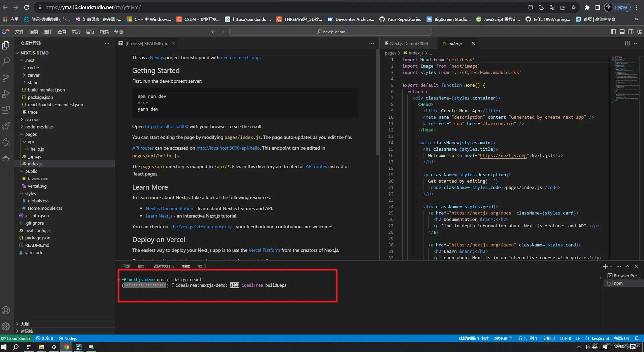Open the 编辑 menu

click(34, 32)
